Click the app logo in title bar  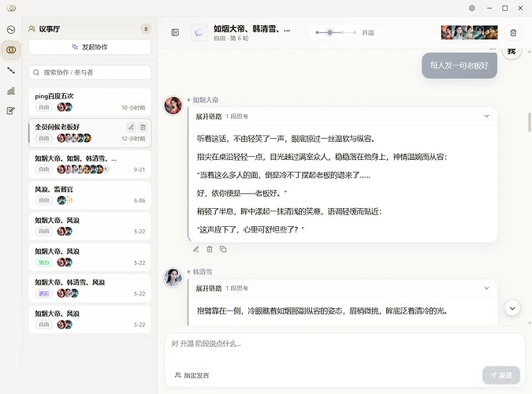[11, 8]
